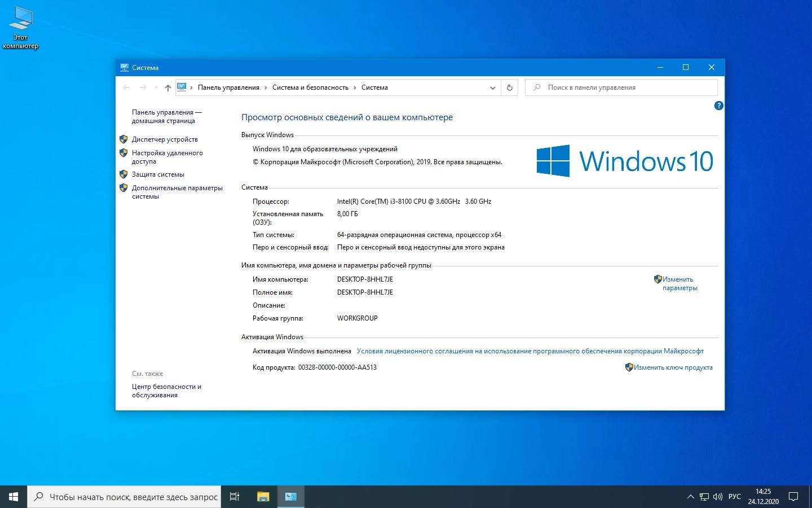
Task: Open the Диспетчер устройств link
Action: pyautogui.click(x=165, y=139)
